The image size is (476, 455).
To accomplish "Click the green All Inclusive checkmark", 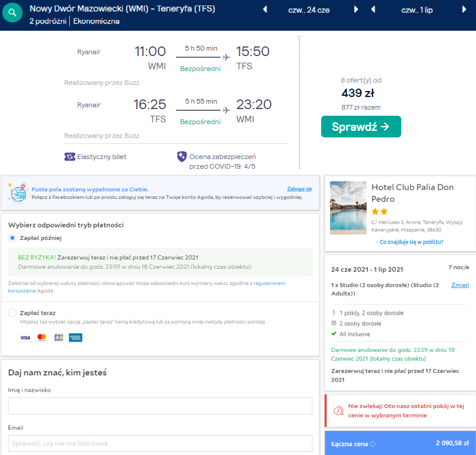I will click(334, 334).
